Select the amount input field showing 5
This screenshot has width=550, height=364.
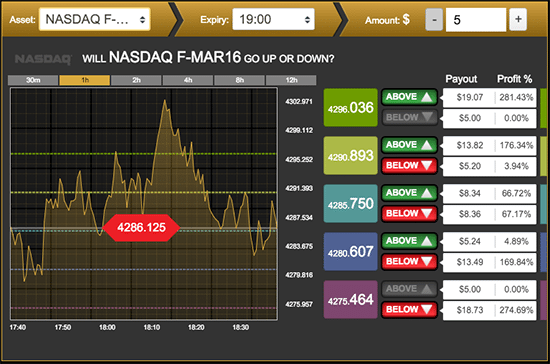pos(476,20)
